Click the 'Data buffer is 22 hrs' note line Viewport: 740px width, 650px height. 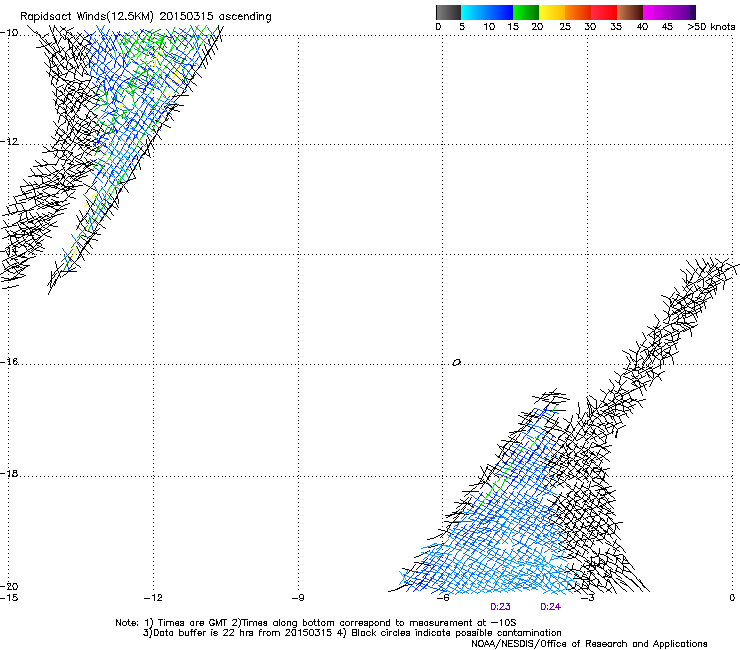tap(352, 633)
